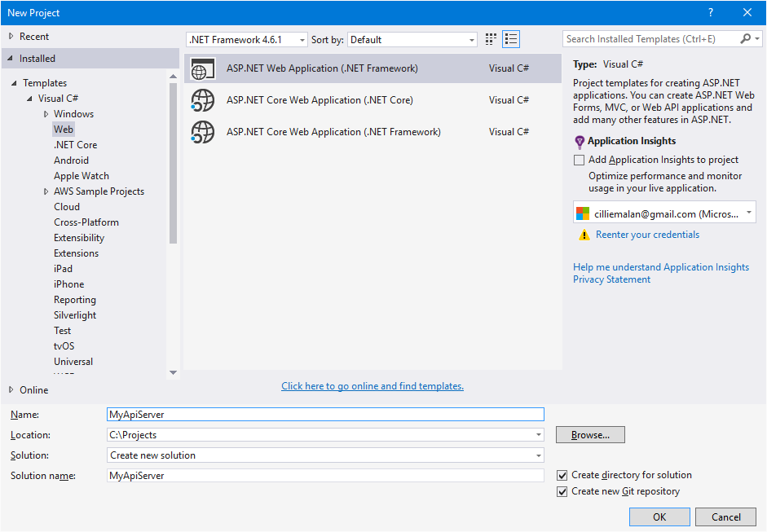
Task: Open the help question mark button
Action: point(711,13)
